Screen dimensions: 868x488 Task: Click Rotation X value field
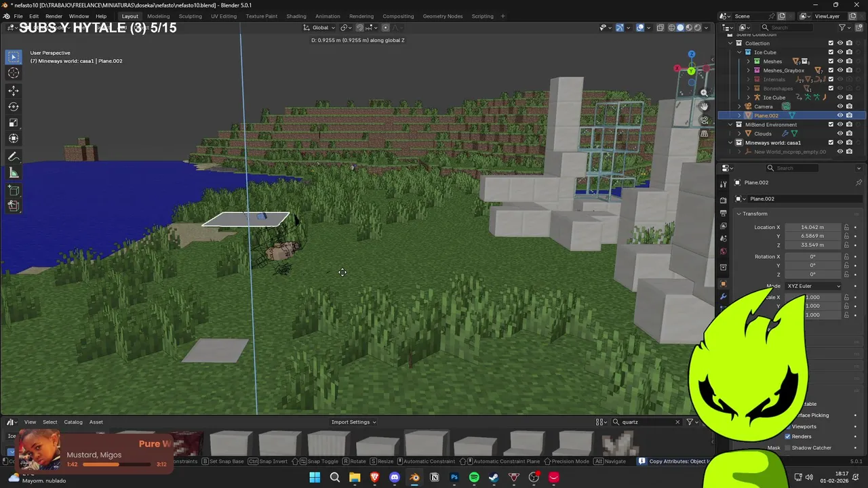(813, 257)
